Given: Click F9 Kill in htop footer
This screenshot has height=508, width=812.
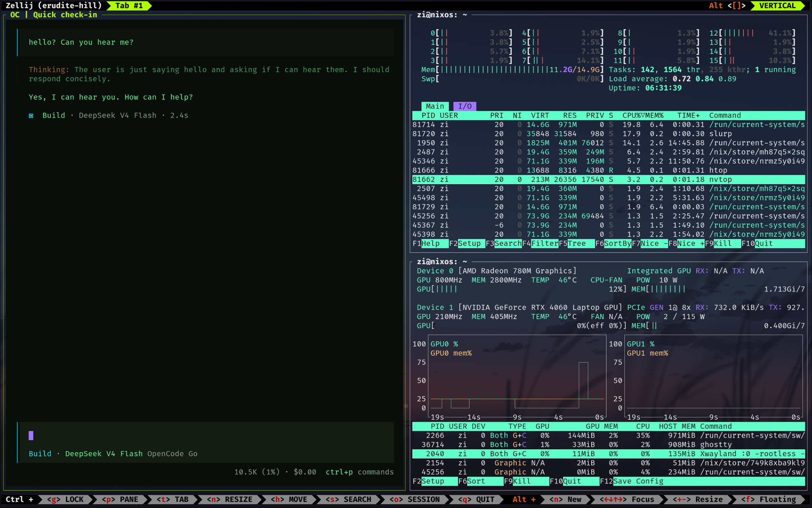Looking at the screenshot, I should point(723,244).
